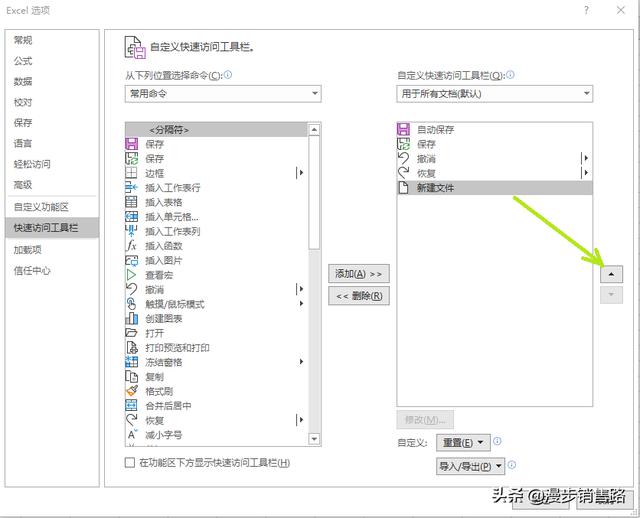The image size is (640, 518).
Task: Open the 语言 options category
Action: [52, 143]
